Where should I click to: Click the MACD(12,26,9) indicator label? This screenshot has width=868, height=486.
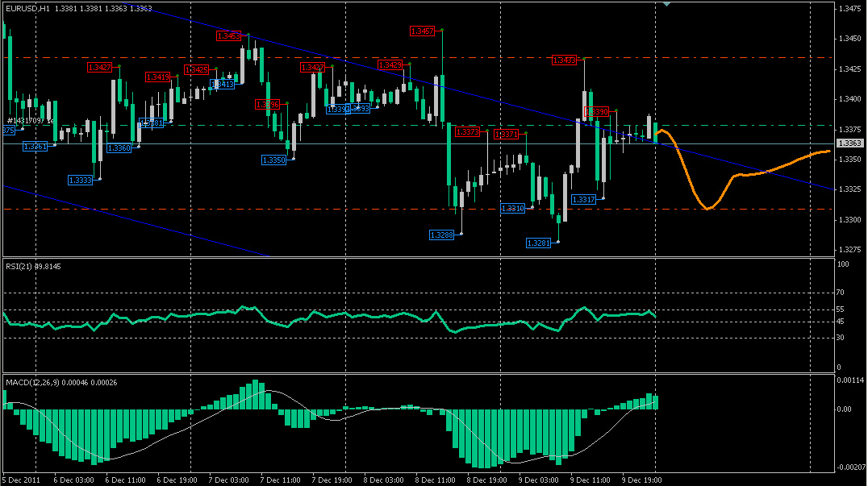(61, 383)
